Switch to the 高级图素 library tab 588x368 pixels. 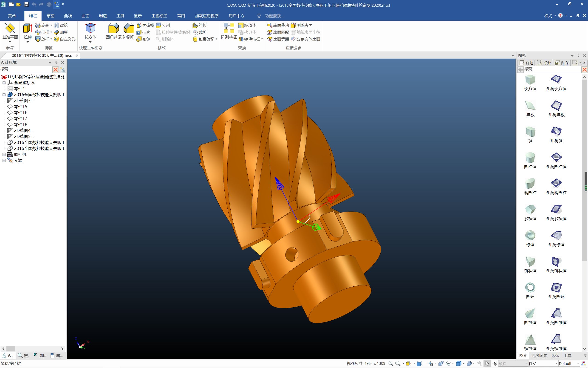click(x=539, y=356)
